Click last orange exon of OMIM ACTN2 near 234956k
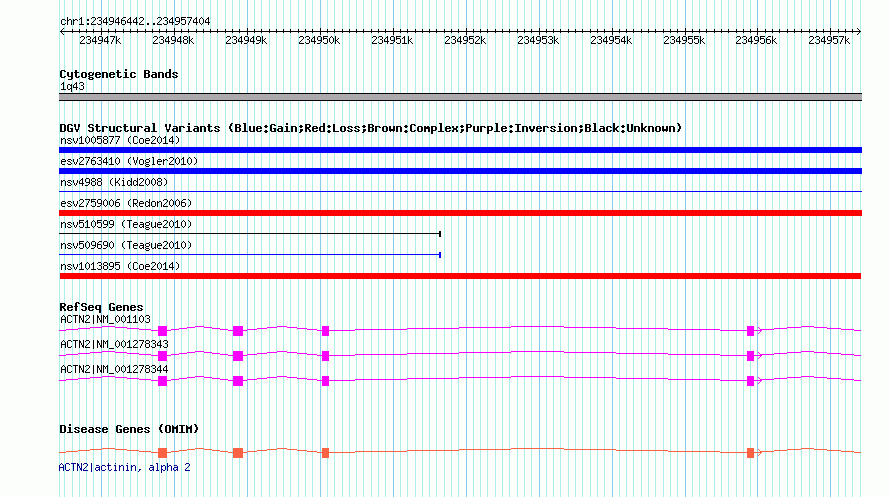 [x=750, y=453]
